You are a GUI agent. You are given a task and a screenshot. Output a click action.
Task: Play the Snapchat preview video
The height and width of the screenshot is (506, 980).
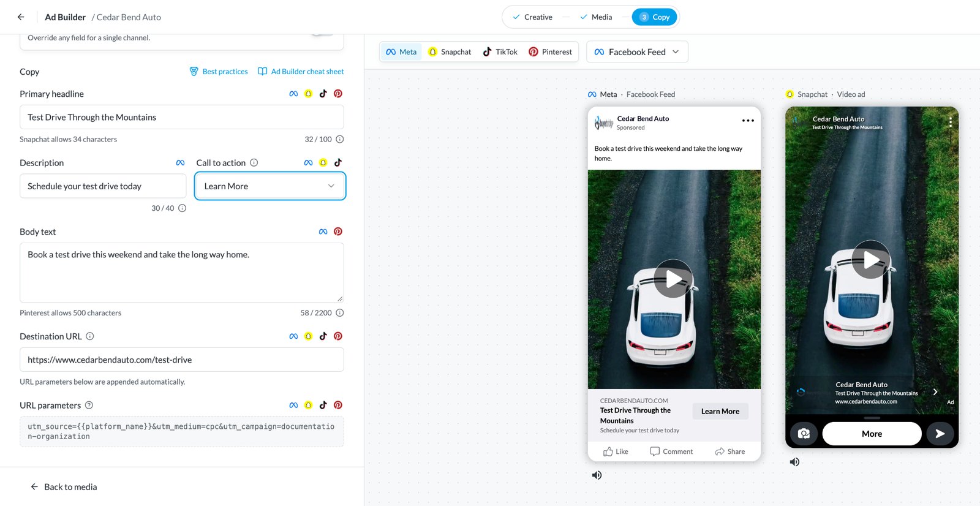click(x=871, y=260)
